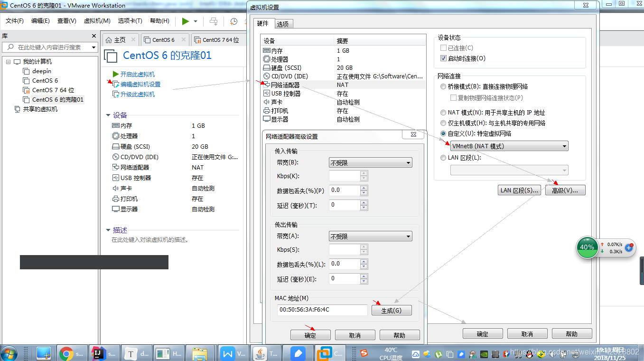The image size is (644, 361).
Task: Click the MAC 地址(M) input field
Action: (x=322, y=310)
